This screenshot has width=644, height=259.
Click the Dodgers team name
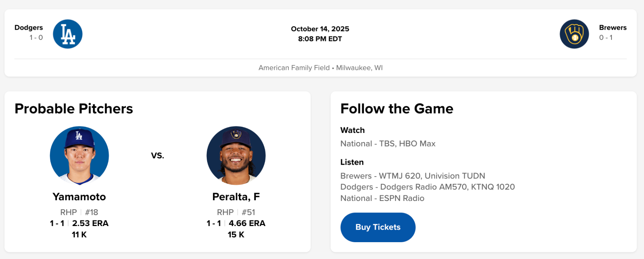pyautogui.click(x=29, y=28)
